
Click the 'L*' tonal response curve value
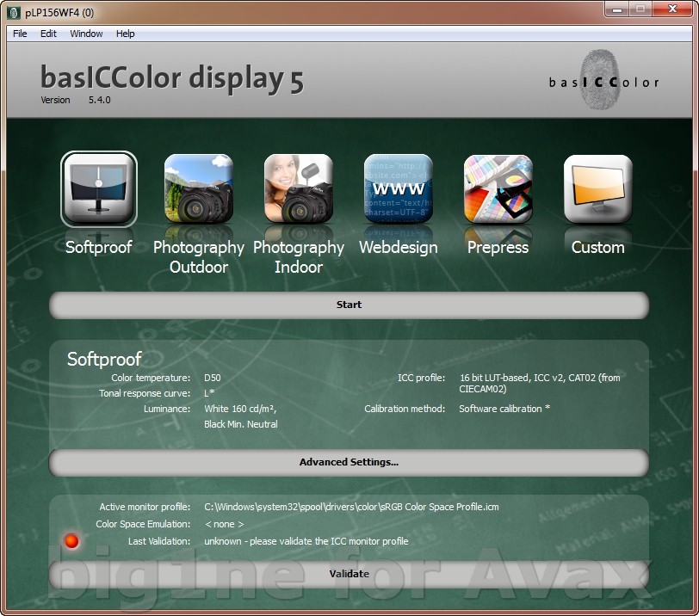point(209,393)
